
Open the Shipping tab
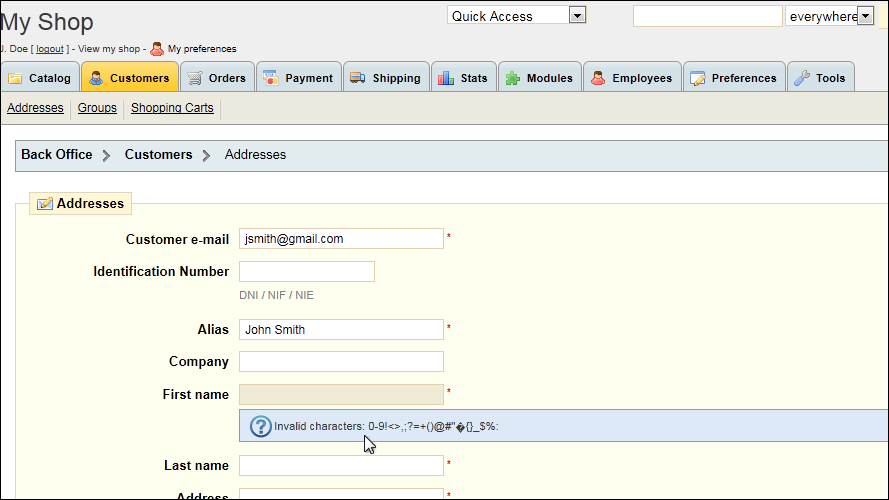(386, 77)
